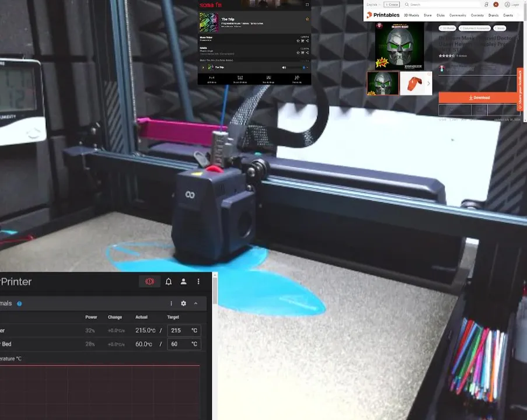
Task: Open the first tab in soma fm bottom bar
Action: pyautogui.click(x=212, y=79)
